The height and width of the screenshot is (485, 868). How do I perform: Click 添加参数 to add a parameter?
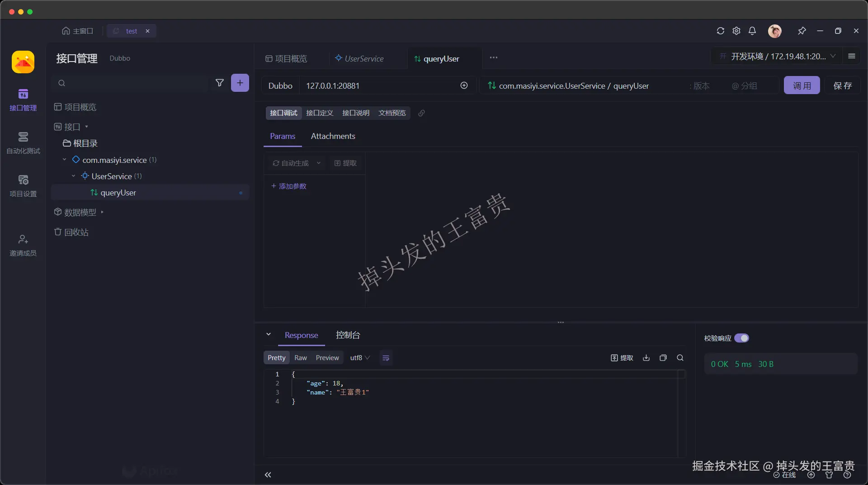pos(289,186)
